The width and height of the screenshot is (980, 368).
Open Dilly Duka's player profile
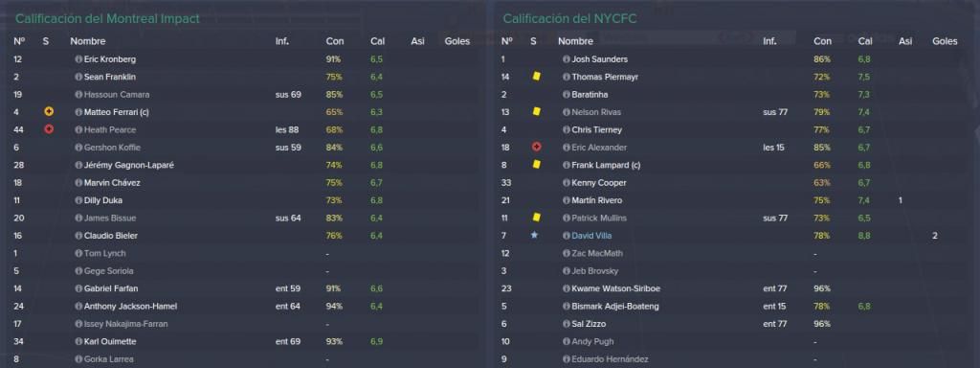point(103,200)
